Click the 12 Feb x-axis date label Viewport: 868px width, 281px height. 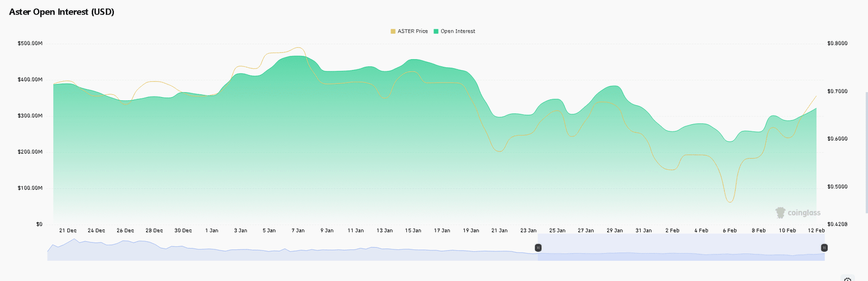click(816, 231)
